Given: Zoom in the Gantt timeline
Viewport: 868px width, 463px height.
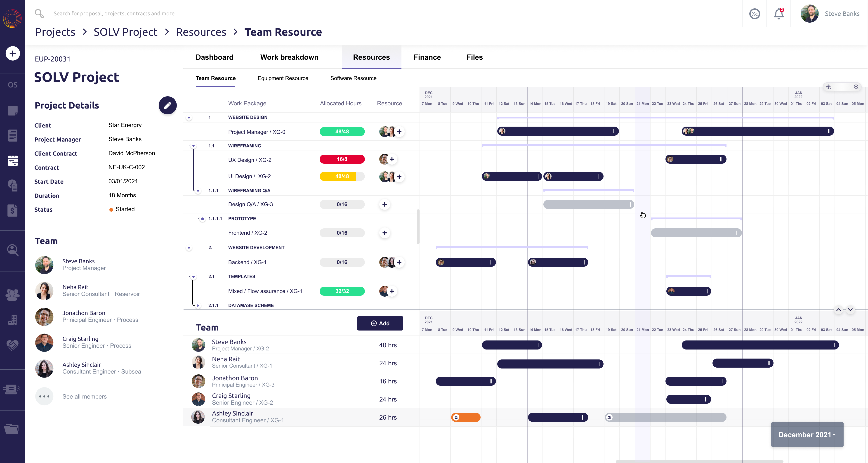Looking at the screenshot, I should pos(829,87).
